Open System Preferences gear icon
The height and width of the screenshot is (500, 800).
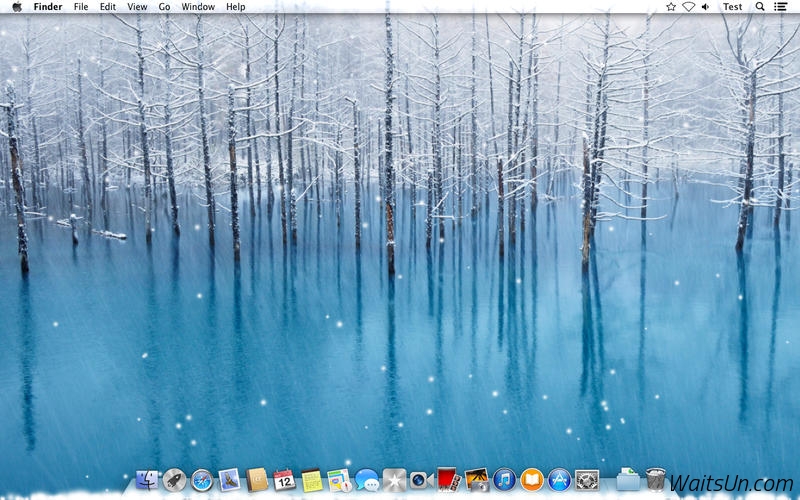[x=587, y=480]
